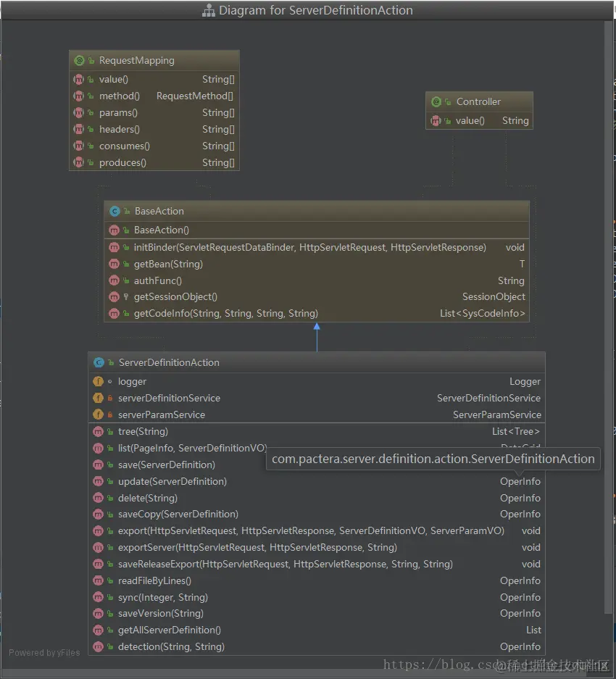Click the method icon next to initBinder

pos(114,247)
